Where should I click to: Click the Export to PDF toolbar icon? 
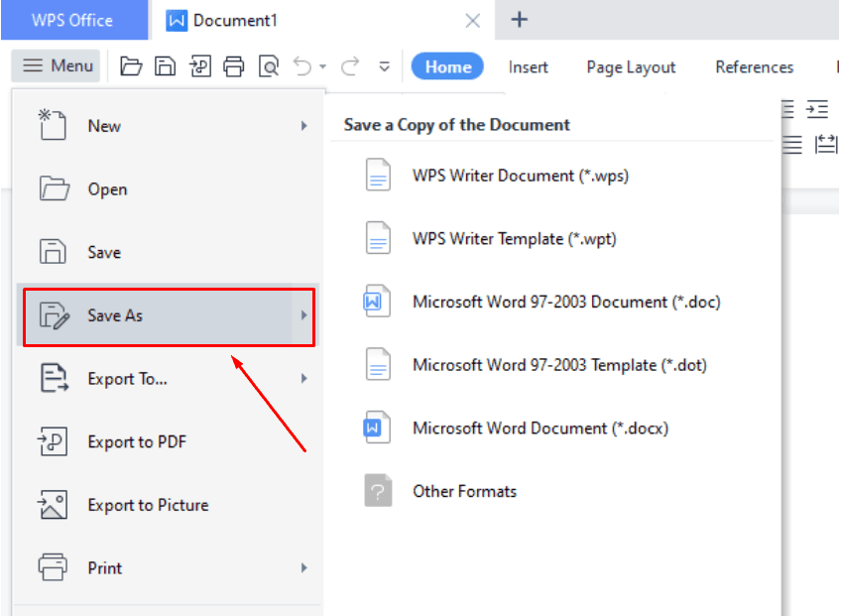point(199,66)
